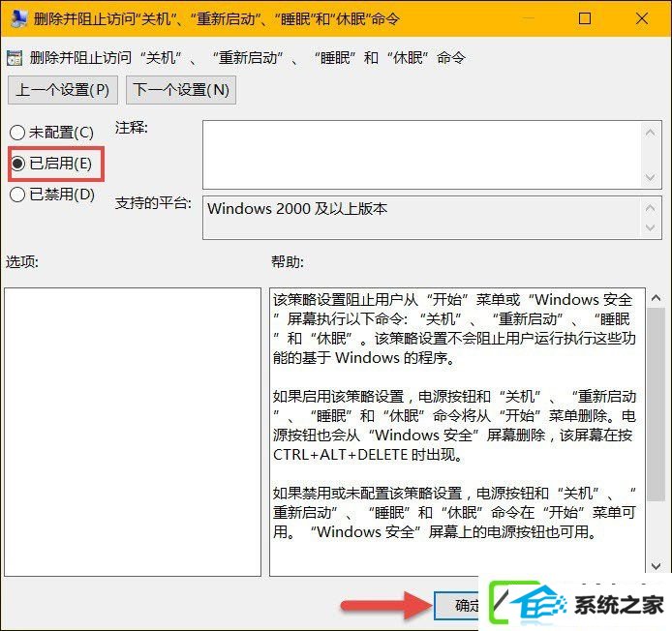Click inside the 注释 comment text box
Screen dimensions: 672x631
pos(422,155)
